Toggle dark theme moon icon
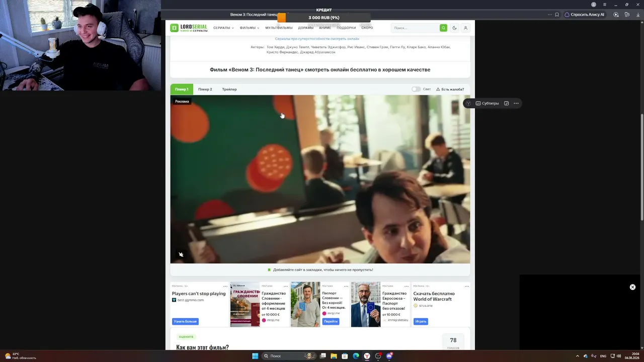This screenshot has height=362, width=644. 455,28
